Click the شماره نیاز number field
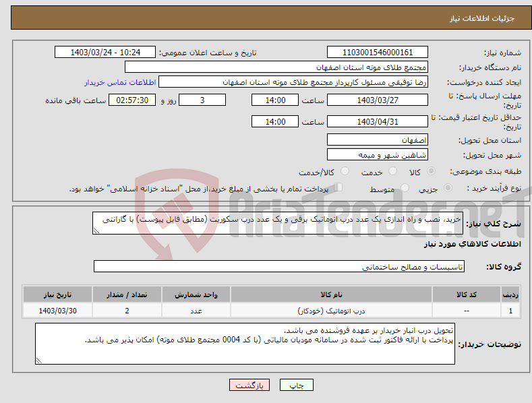The height and width of the screenshot is (403, 532). coord(378,53)
